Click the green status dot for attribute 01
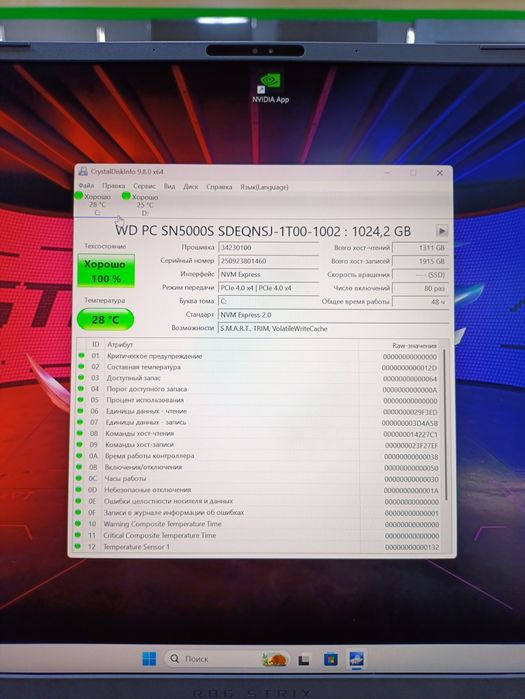The width and height of the screenshot is (525, 699). point(82,355)
